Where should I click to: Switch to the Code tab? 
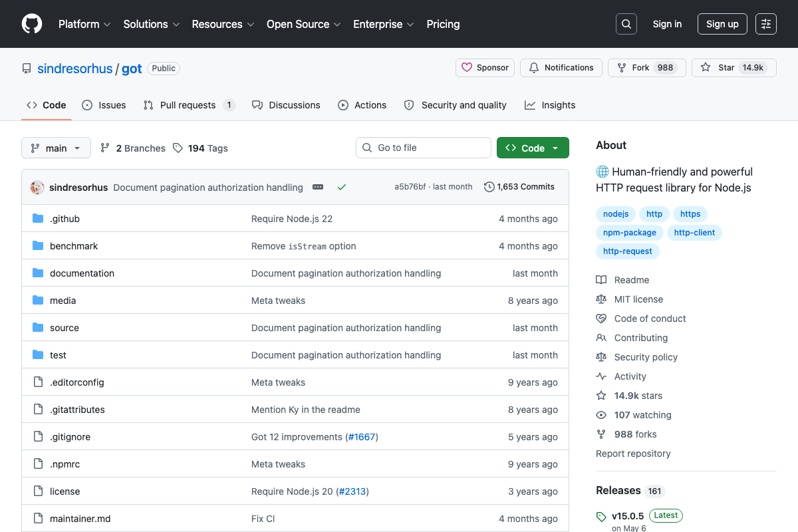(47, 105)
